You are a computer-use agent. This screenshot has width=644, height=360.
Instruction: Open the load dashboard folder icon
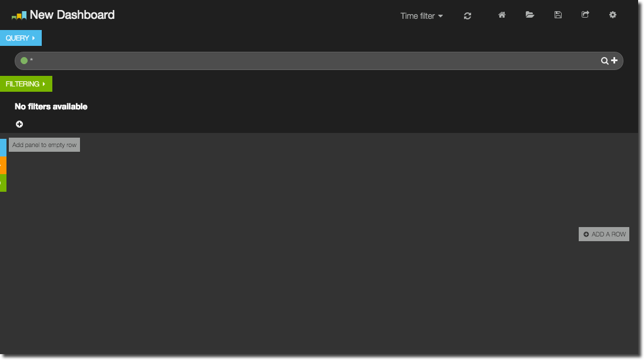530,15
